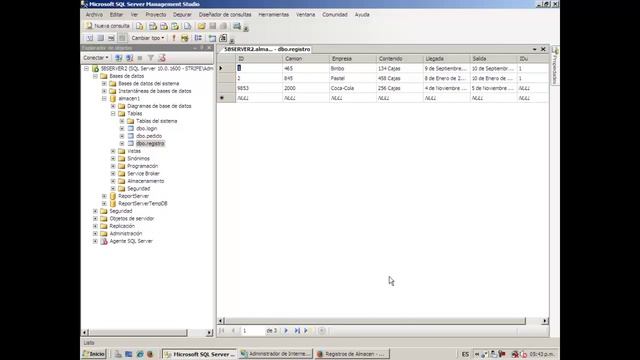Viewport: 640px width, 360px height.
Task: Collapse the Bases de datos folder
Action: tap(95, 76)
